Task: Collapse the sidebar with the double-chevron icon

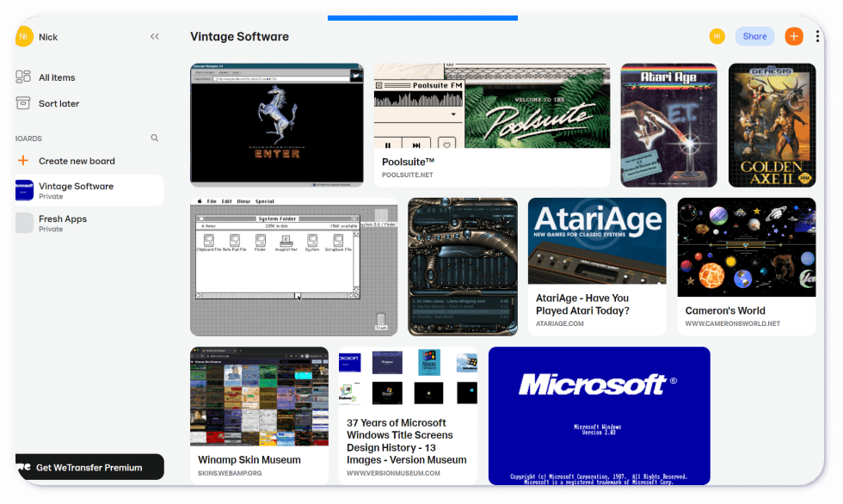Action: pos(155,36)
